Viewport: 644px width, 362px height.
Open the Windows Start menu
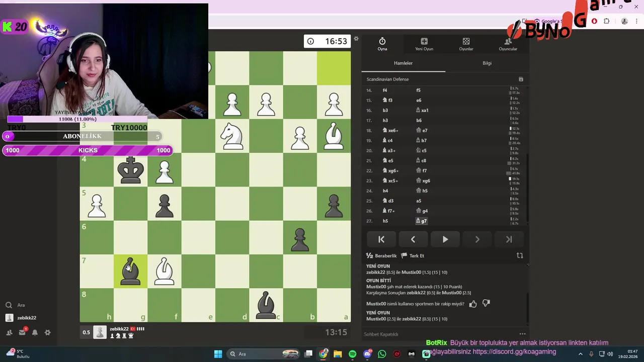pyautogui.click(x=218, y=354)
